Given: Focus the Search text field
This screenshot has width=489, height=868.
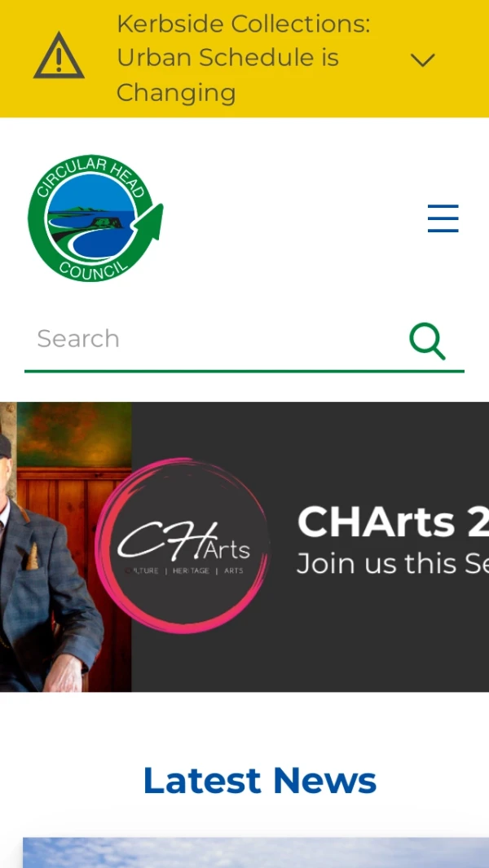Looking at the screenshot, I should click(x=216, y=339).
